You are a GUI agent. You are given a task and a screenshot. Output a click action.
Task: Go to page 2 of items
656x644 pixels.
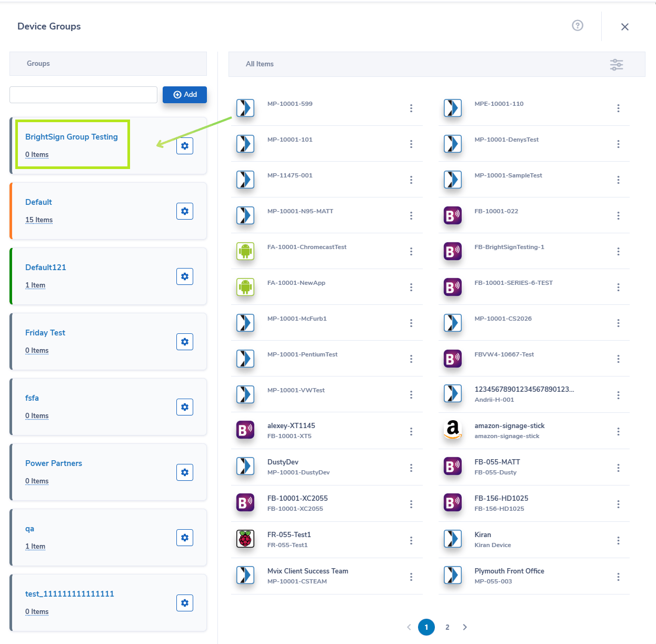(x=448, y=627)
